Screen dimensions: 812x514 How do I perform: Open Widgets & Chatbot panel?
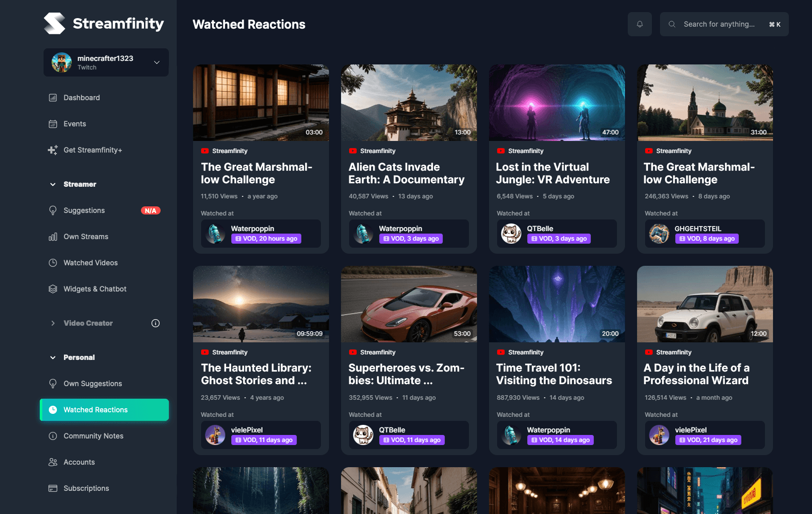(94, 288)
